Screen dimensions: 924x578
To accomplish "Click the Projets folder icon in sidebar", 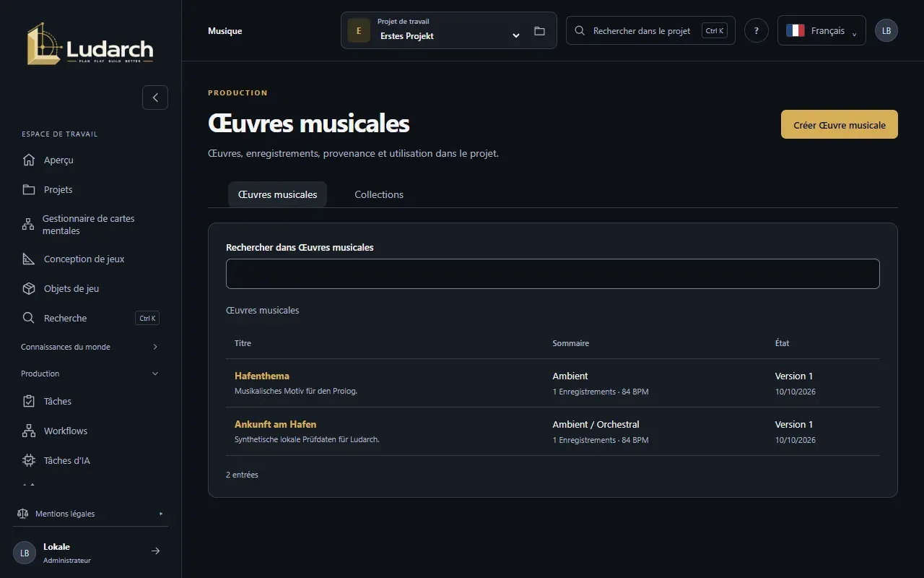I will 29,189.
